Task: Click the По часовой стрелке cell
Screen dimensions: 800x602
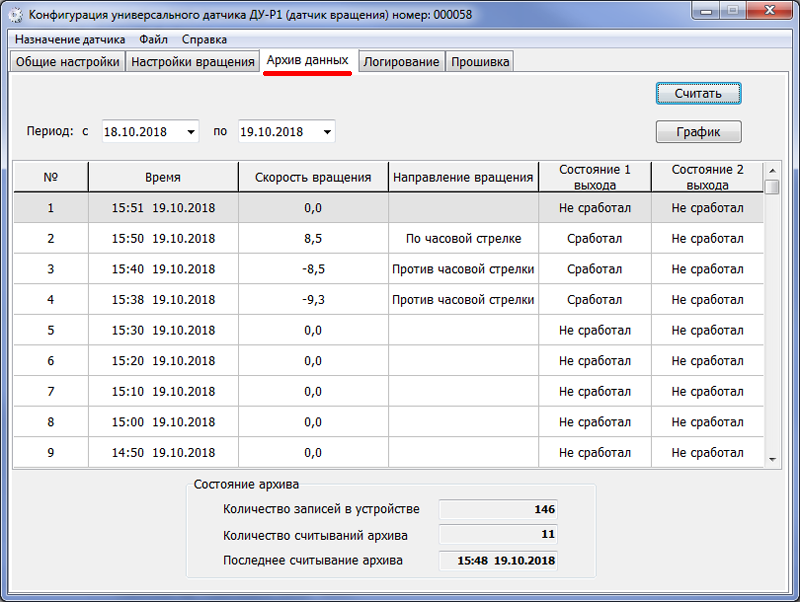Action: [463, 238]
